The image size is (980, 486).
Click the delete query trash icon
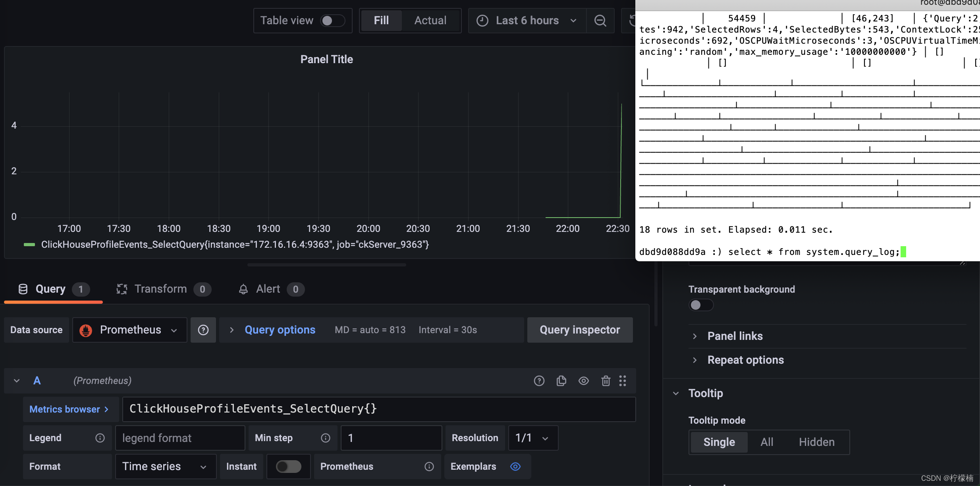604,380
